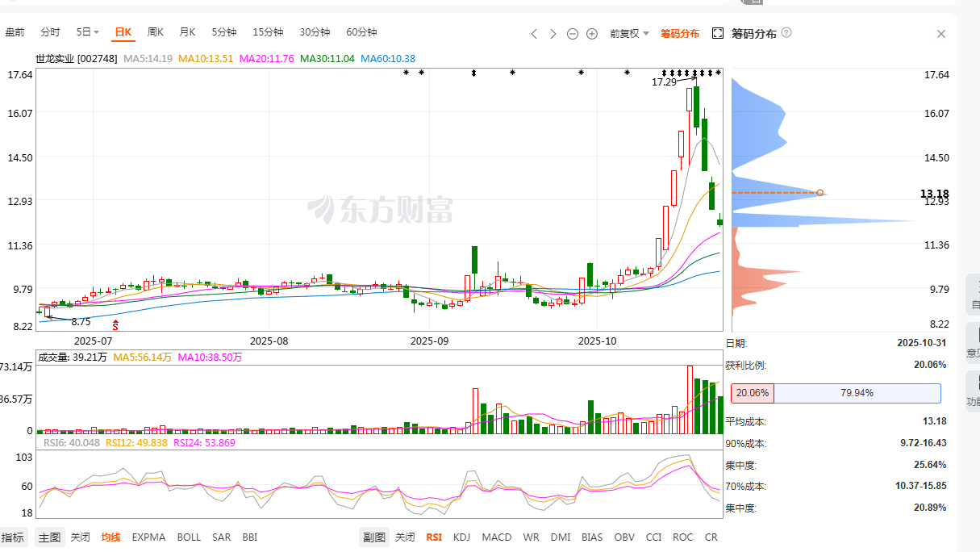
Task: Enable 均线 main indicator
Action: click(x=111, y=537)
